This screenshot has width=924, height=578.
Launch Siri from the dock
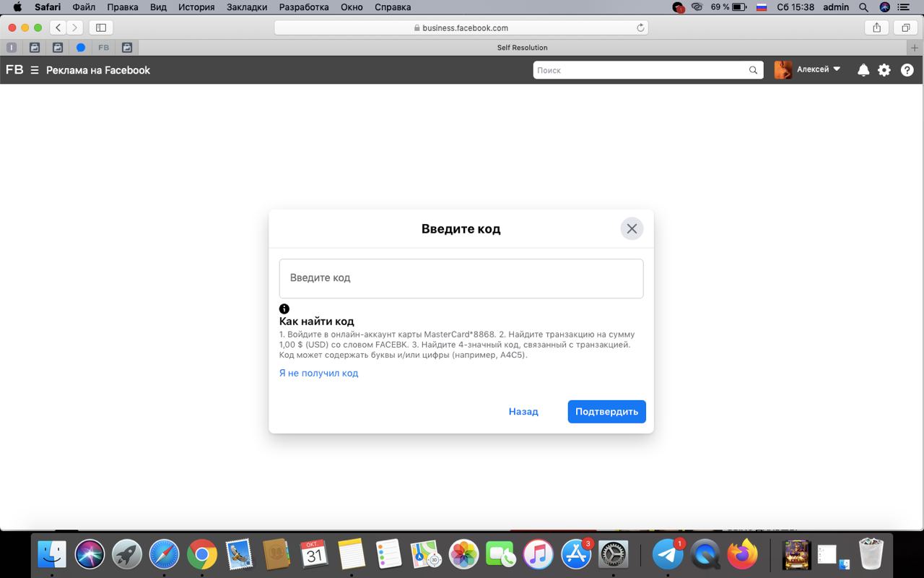[90, 555]
